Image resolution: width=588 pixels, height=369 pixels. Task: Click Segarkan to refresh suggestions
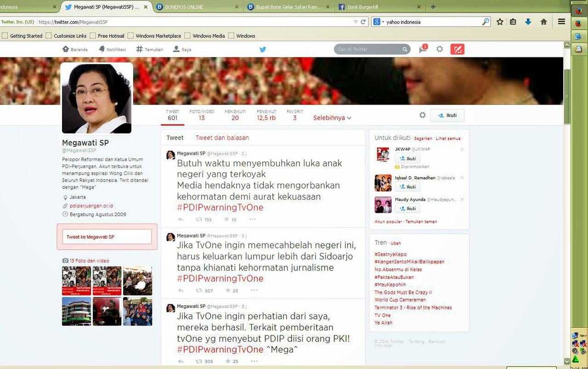click(x=423, y=139)
